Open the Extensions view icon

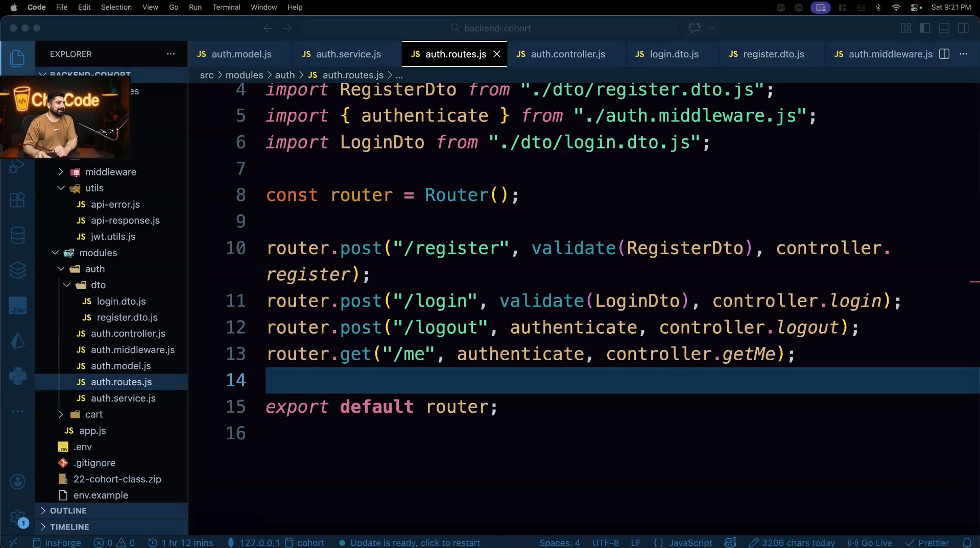point(17,200)
